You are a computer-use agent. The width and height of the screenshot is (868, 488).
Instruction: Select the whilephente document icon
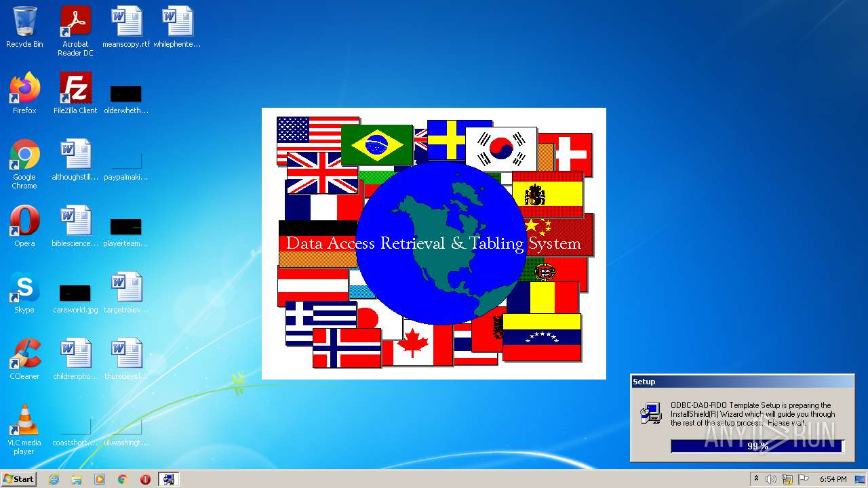(177, 28)
